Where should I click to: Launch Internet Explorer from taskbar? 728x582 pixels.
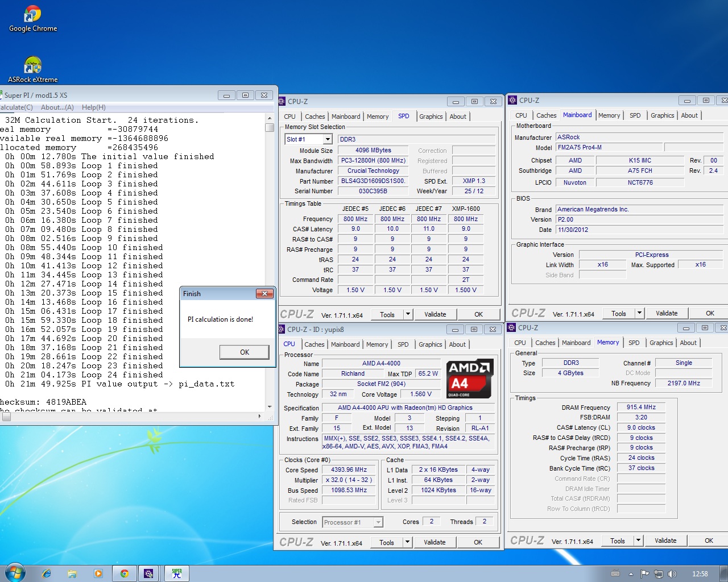coord(47,573)
